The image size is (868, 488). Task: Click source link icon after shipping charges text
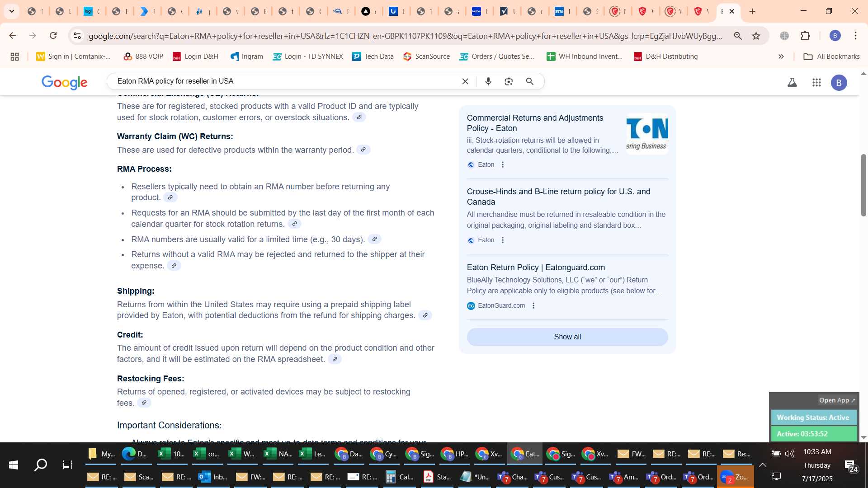[x=425, y=315]
